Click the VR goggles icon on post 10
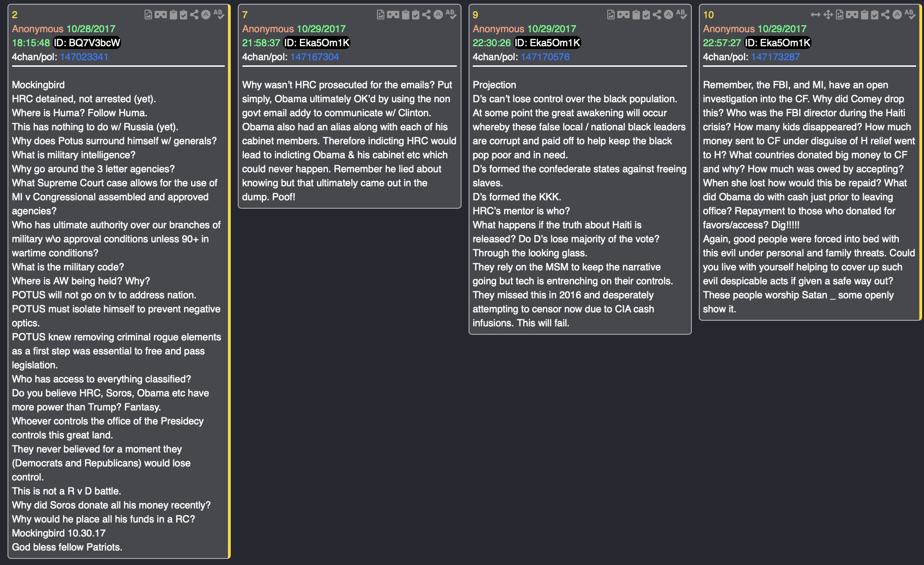The image size is (924, 565). [852, 15]
